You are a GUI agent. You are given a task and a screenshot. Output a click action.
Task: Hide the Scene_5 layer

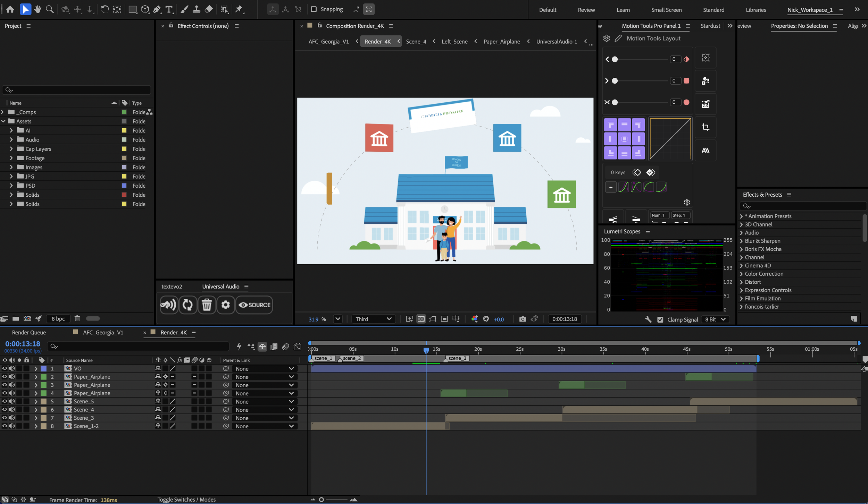[x=5, y=401]
